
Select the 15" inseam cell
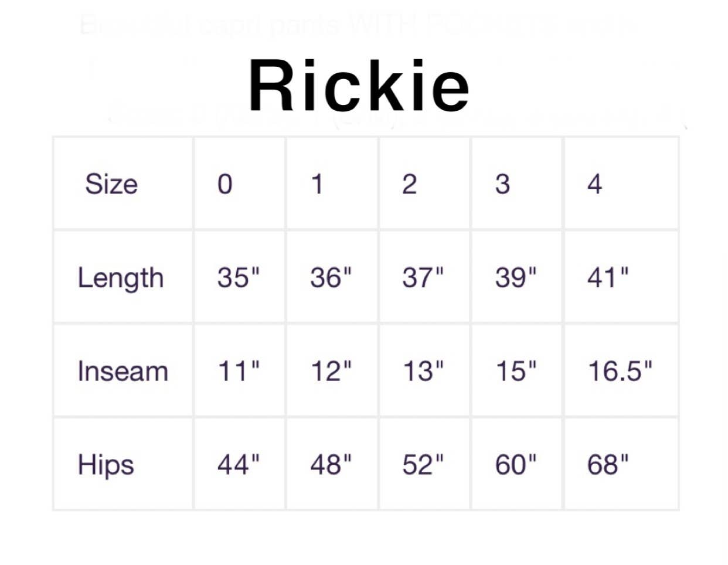tap(516, 371)
